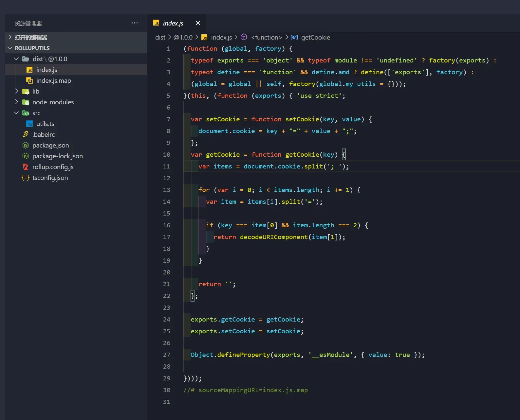Expand the lib folder

coord(16,91)
